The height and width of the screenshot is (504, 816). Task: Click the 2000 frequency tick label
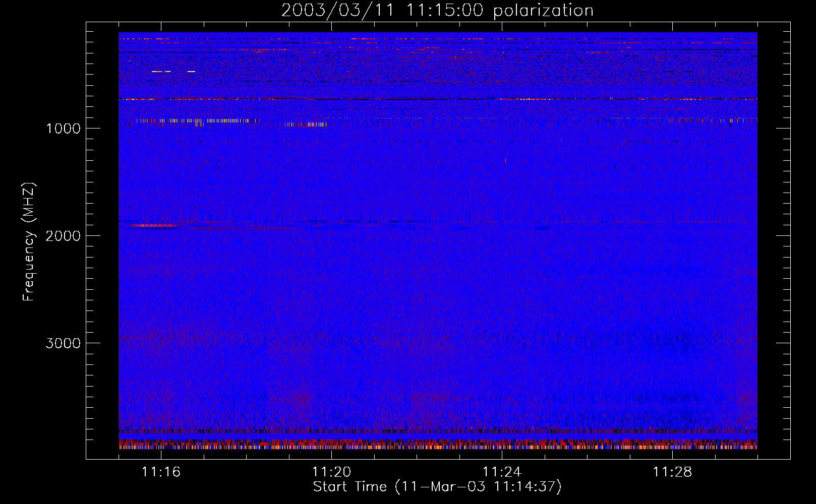pyautogui.click(x=64, y=236)
